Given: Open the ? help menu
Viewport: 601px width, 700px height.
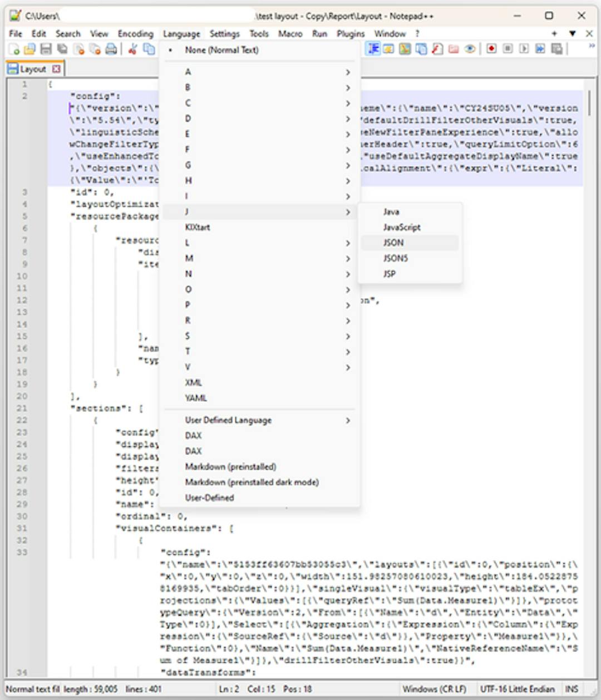Looking at the screenshot, I should tap(417, 34).
